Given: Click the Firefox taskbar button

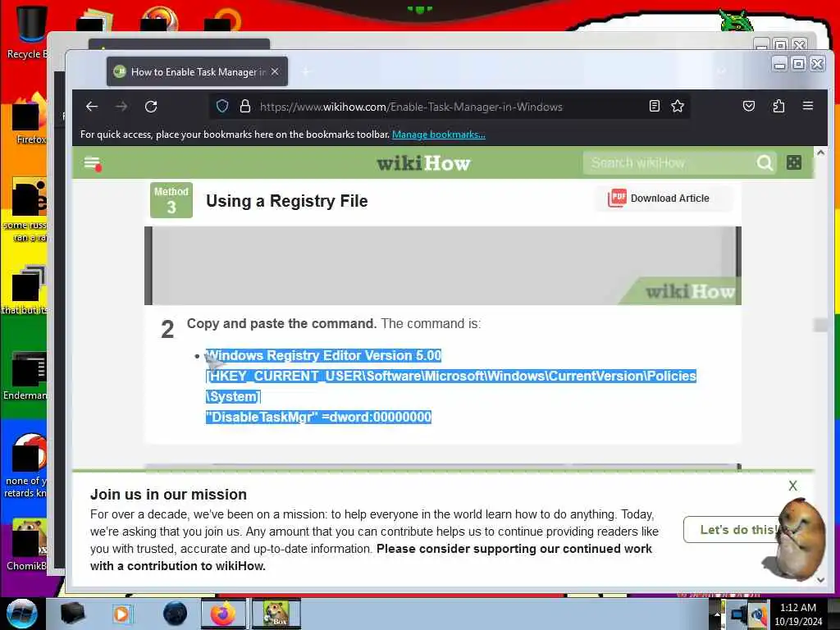Looking at the screenshot, I should (223, 614).
